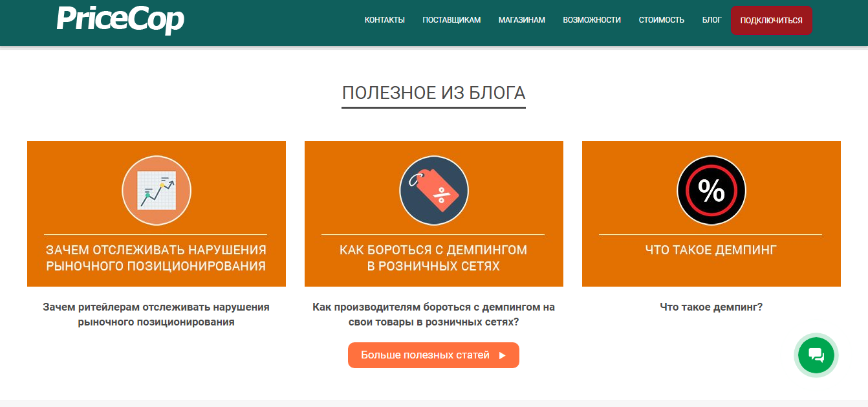
Task: Open the ВОЗМОЖНОСТИ section
Action: (592, 19)
